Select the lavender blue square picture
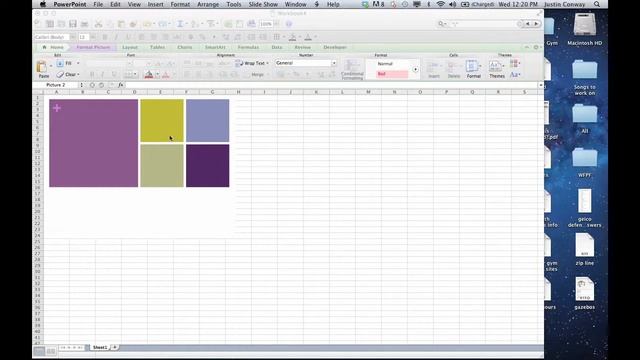Image resolution: width=640 pixels, height=360 pixels. (x=207, y=121)
